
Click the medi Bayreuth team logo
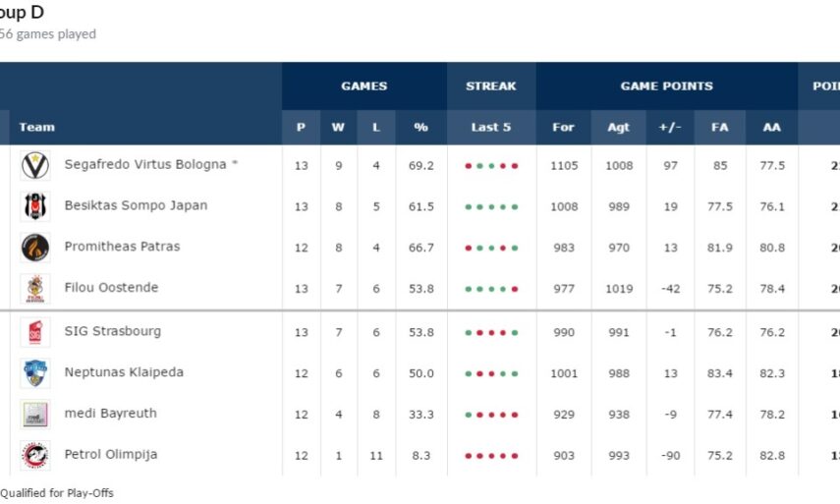pyautogui.click(x=35, y=415)
